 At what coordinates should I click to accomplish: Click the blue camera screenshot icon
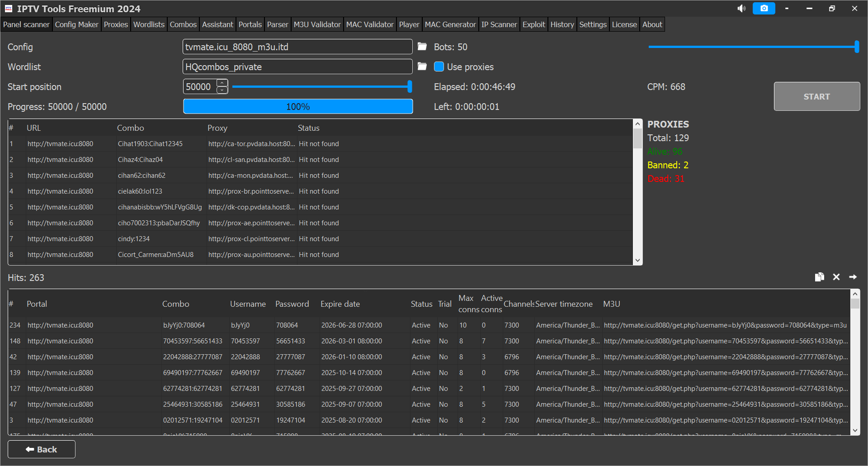[x=764, y=9]
